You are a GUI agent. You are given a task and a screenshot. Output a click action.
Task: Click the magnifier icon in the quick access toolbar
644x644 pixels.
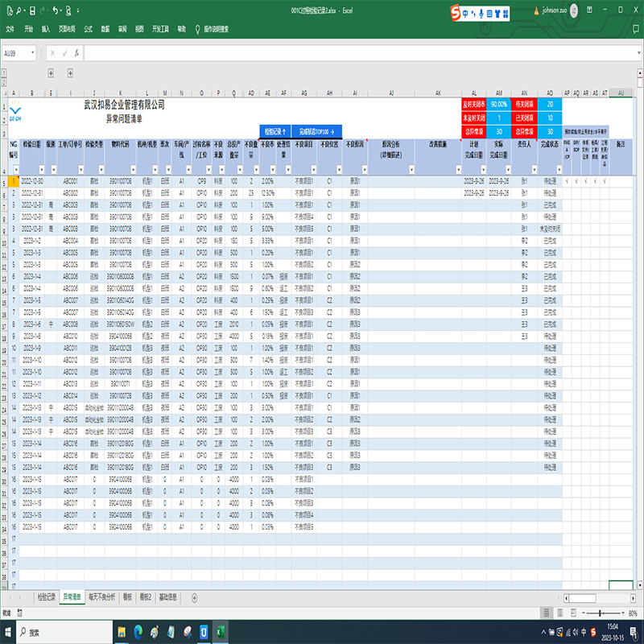pos(19,10)
